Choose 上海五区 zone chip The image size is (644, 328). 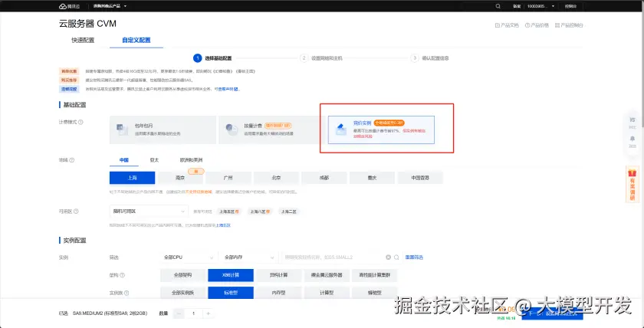[228, 212]
